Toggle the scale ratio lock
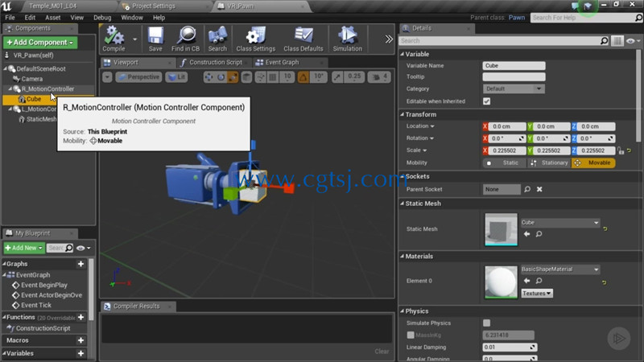Viewport: 644px width, 362px height. (621, 150)
